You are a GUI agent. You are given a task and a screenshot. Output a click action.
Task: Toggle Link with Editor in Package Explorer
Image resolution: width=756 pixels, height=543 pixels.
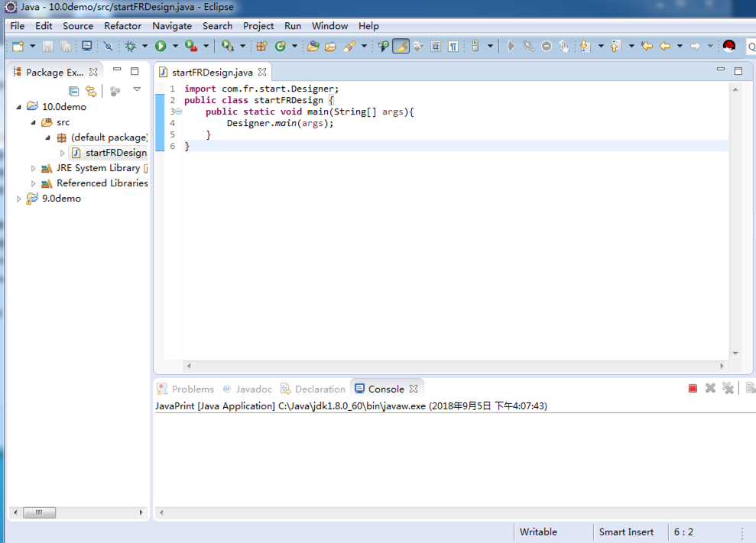point(91,91)
